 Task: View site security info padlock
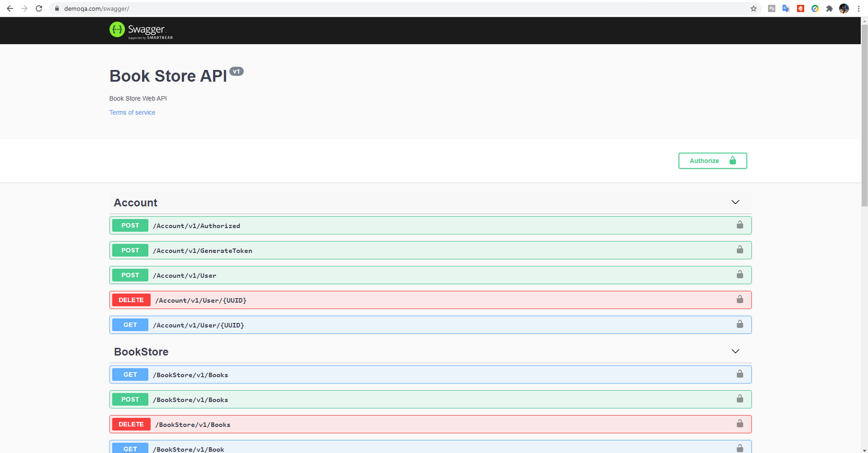point(57,8)
